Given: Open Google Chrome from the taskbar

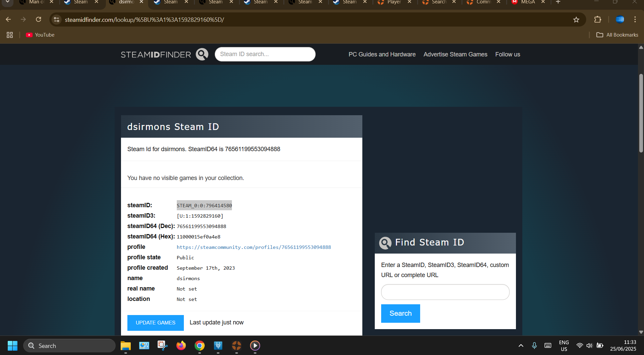Looking at the screenshot, I should [200, 346].
